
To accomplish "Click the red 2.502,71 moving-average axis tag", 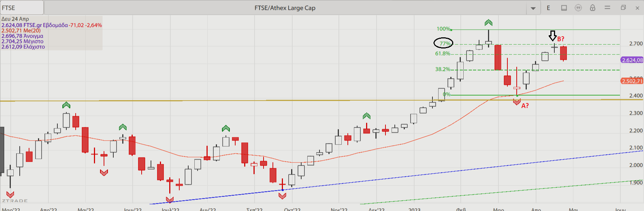I will (632, 81).
